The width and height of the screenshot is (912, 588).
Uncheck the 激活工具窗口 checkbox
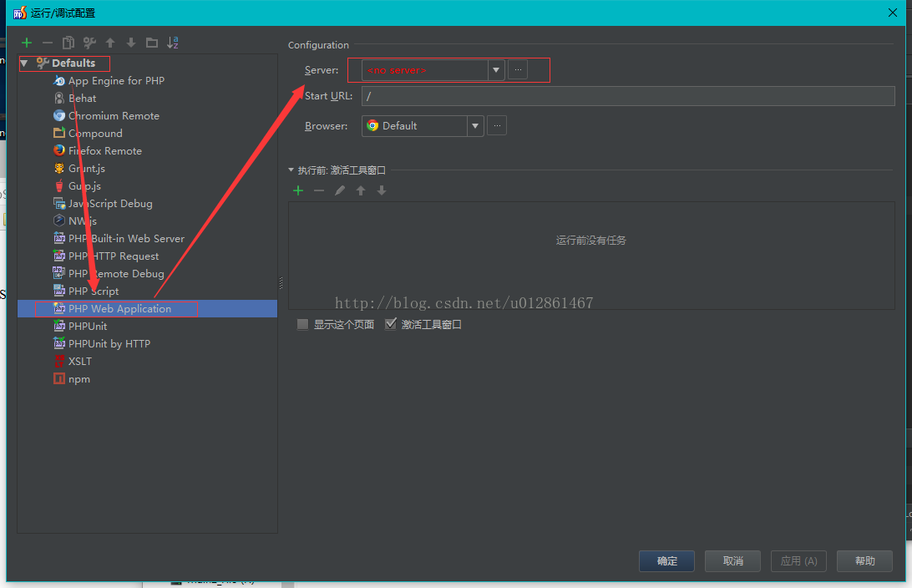pyautogui.click(x=391, y=325)
